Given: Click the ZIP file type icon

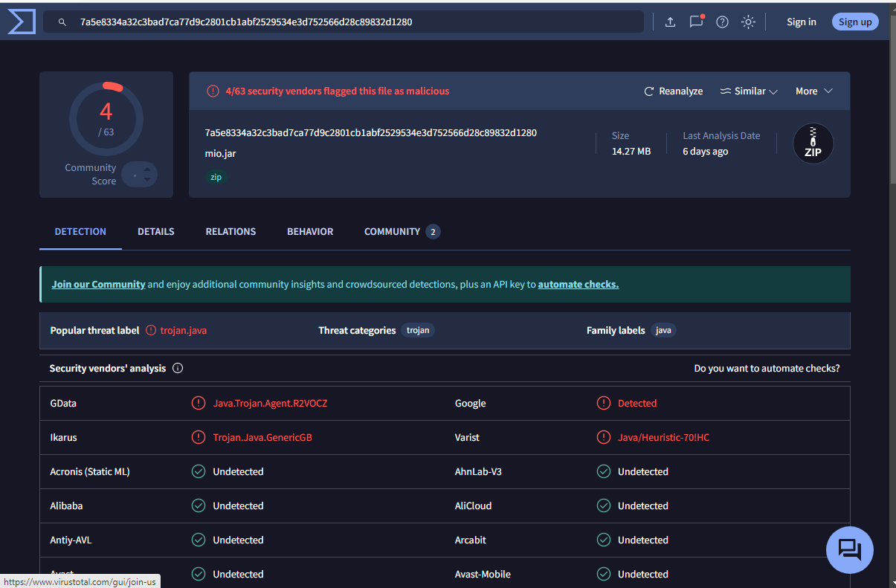Looking at the screenshot, I should tap(813, 143).
